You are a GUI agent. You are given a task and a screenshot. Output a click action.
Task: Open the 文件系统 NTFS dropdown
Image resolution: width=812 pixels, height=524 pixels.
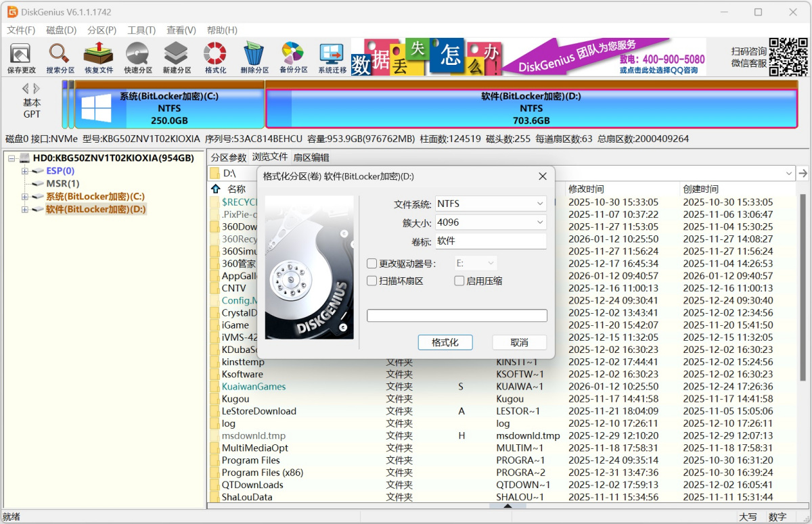[490, 204]
